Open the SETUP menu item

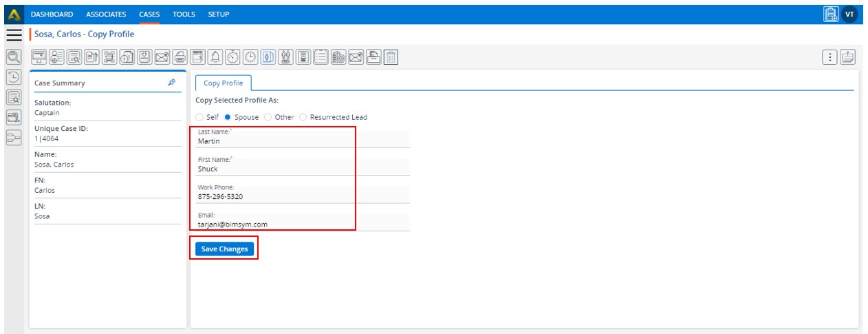point(219,14)
